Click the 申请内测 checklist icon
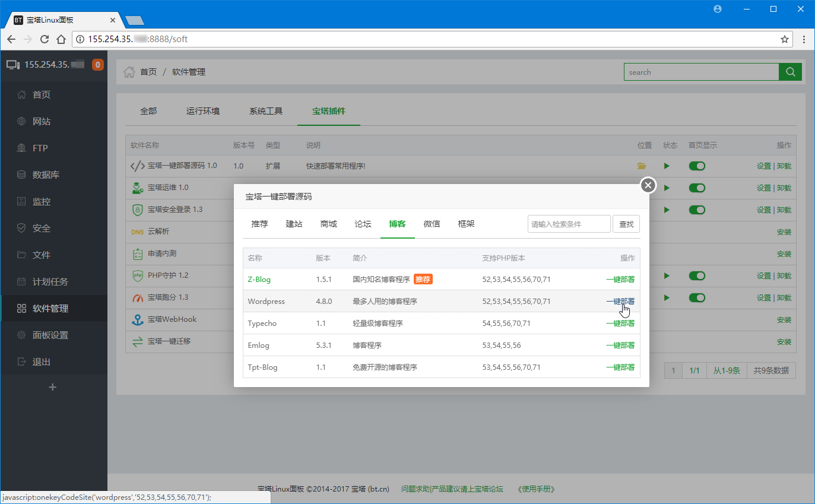815x504 pixels. pos(138,253)
